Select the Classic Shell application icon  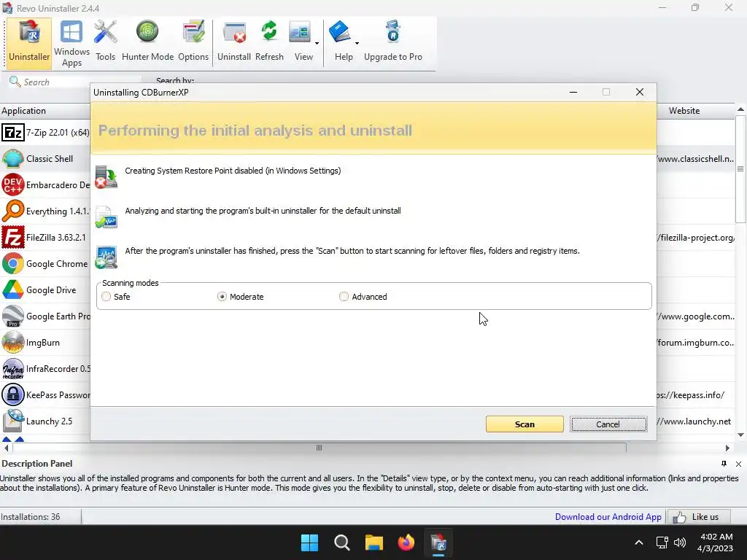pos(13,158)
